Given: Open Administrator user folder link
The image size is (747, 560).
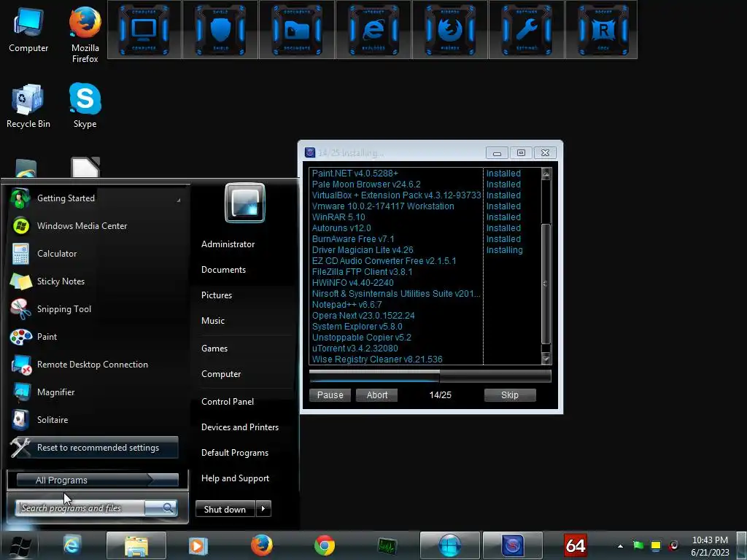Looking at the screenshot, I should (x=228, y=244).
